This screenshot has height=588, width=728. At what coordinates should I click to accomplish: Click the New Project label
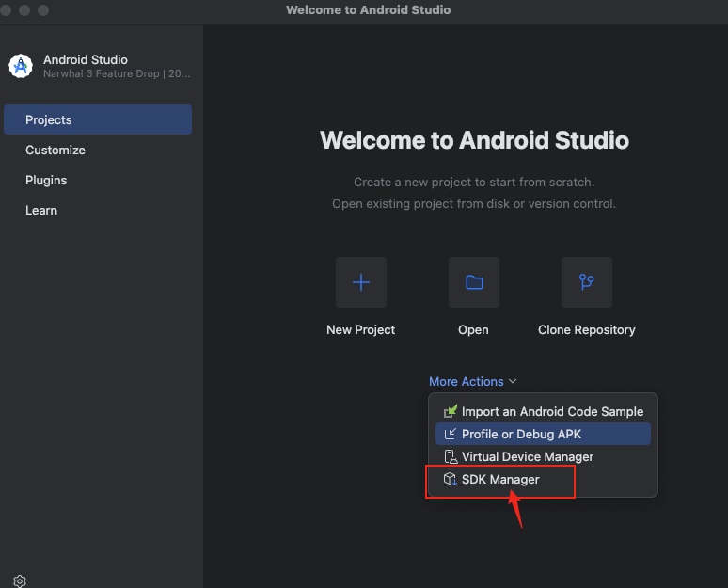[x=361, y=330]
